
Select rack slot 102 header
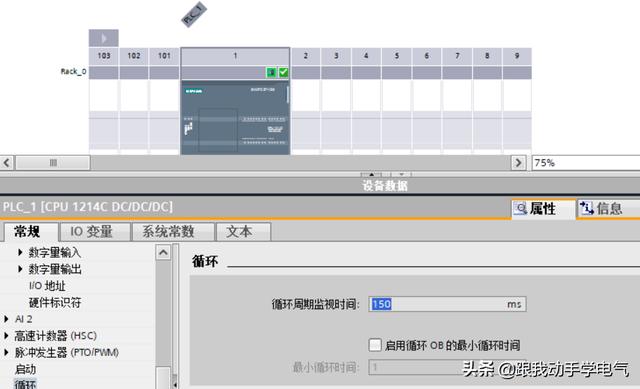(134, 56)
